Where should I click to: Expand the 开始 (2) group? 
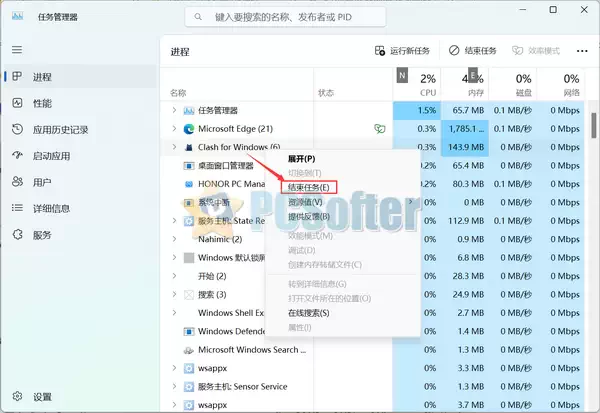pos(174,276)
